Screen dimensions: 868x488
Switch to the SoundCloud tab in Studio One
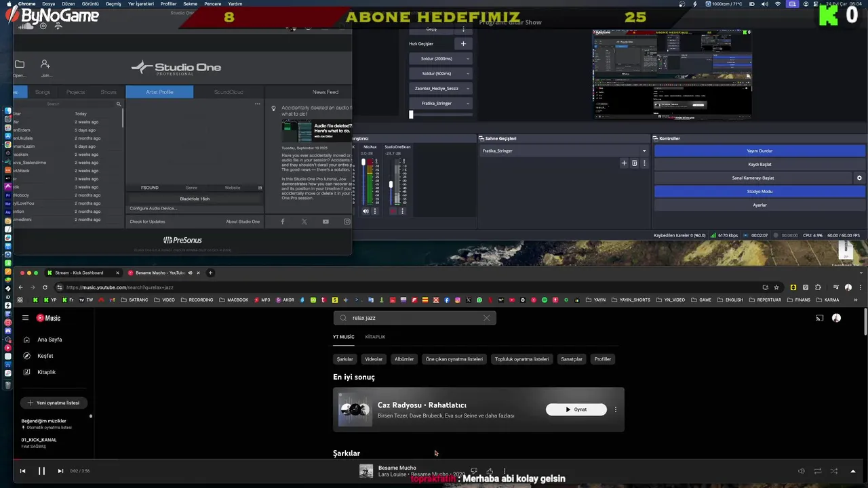(229, 92)
